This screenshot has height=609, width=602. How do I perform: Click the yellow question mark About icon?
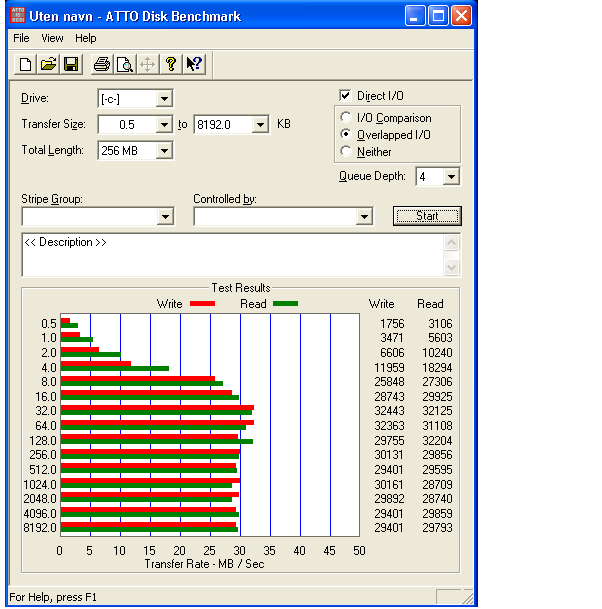[171, 64]
